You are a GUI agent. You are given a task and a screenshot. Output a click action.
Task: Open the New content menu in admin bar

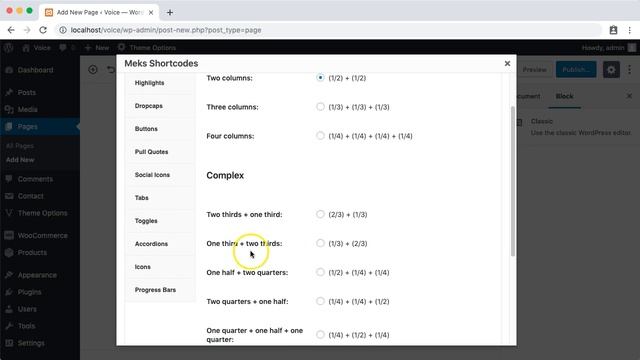pyautogui.click(x=97, y=48)
